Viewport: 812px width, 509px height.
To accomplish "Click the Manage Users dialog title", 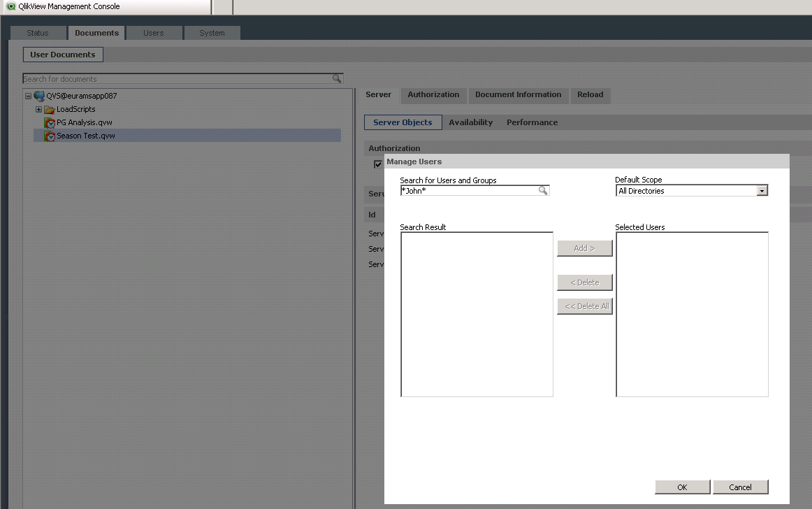I will click(414, 162).
